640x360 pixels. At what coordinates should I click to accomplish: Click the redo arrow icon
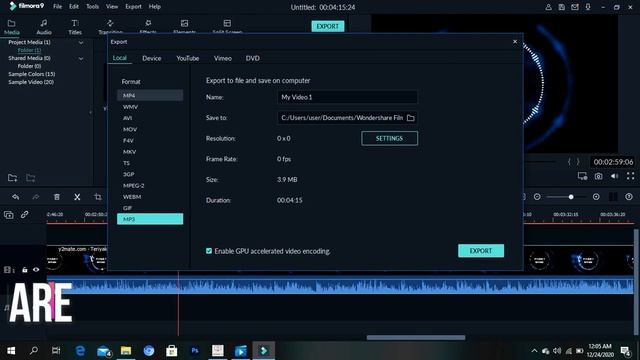tap(36, 197)
